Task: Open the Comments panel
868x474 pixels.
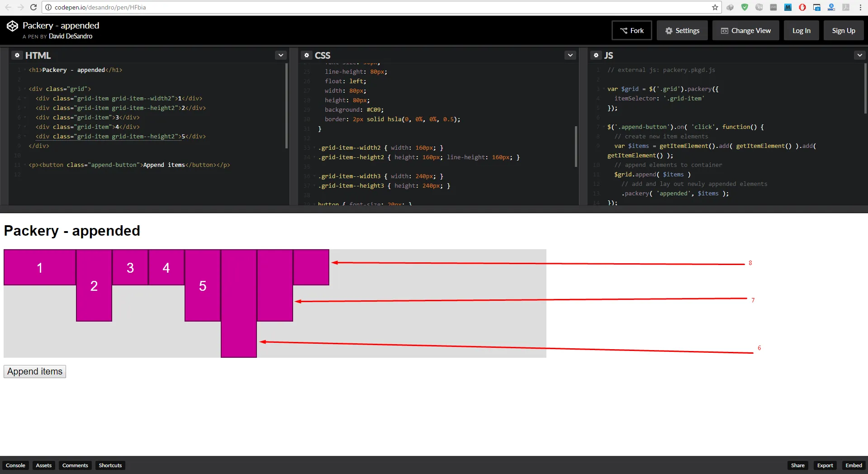Action: point(75,465)
